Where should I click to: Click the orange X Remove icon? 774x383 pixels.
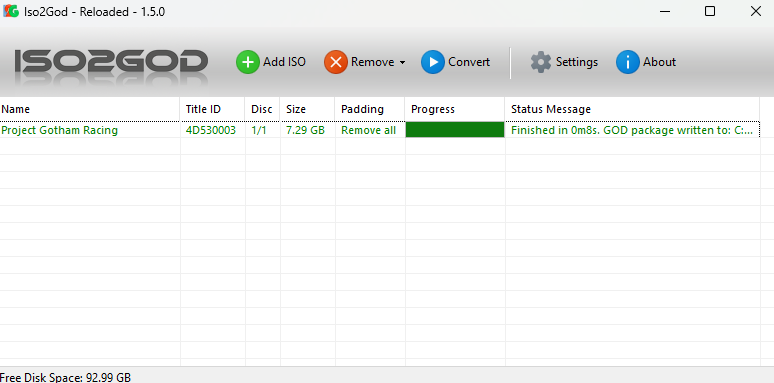336,62
